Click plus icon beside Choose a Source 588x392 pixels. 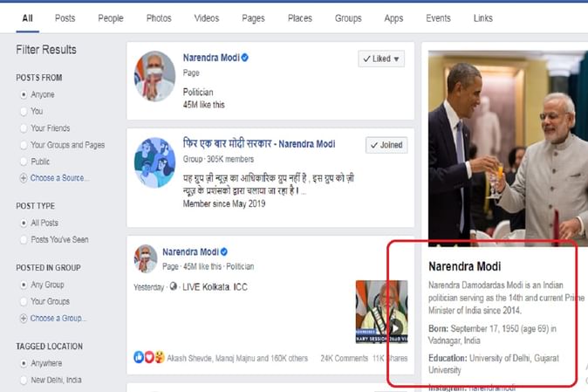click(23, 178)
